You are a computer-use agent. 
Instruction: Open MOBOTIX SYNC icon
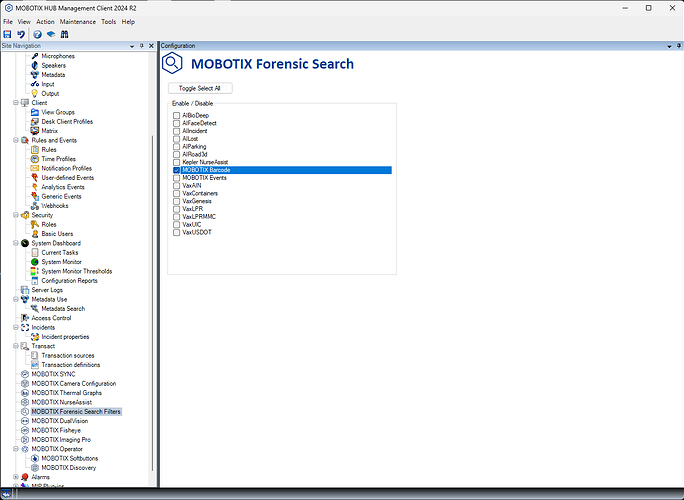point(25,374)
